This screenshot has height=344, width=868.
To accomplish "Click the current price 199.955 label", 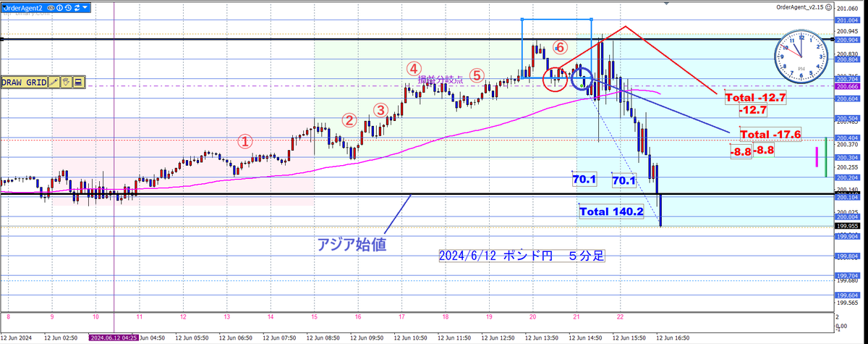I will click(847, 226).
